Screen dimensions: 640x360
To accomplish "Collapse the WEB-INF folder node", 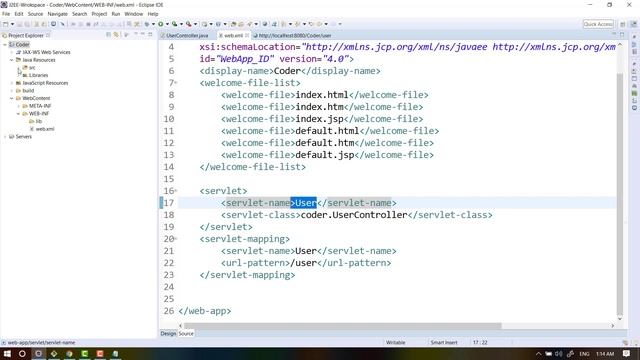I will 18,114.
